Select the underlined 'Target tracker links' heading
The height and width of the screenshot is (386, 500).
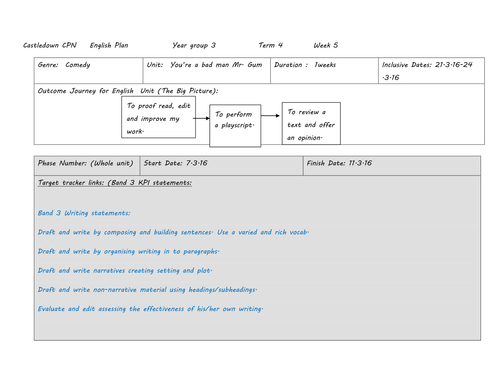[x=115, y=183]
